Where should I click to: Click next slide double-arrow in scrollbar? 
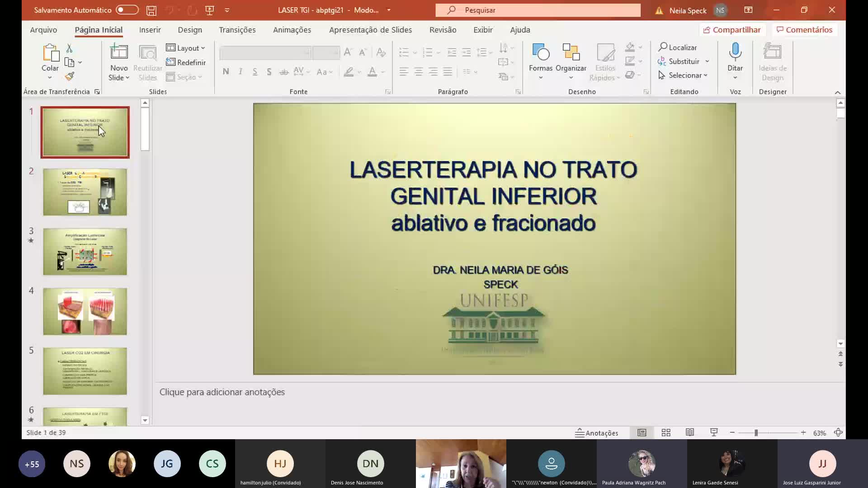pyautogui.click(x=840, y=364)
